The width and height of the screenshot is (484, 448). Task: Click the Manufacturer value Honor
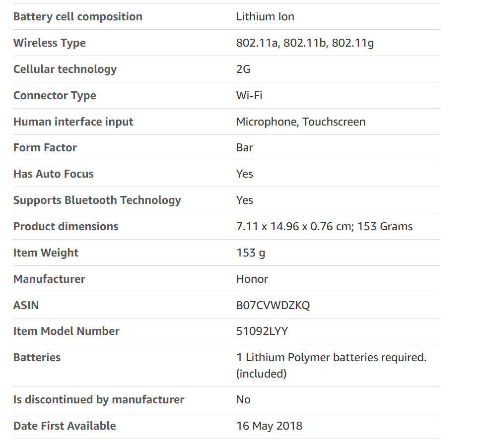[x=252, y=279]
